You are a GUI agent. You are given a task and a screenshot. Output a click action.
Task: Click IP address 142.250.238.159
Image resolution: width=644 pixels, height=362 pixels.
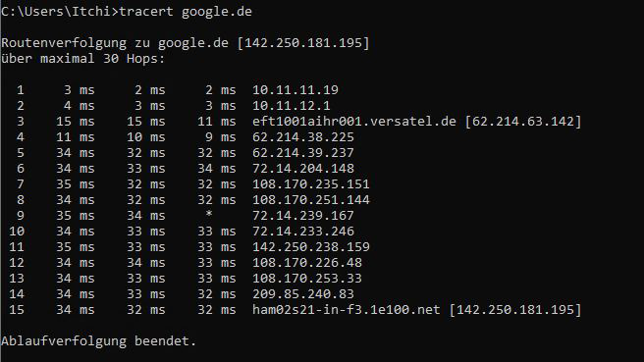point(311,246)
